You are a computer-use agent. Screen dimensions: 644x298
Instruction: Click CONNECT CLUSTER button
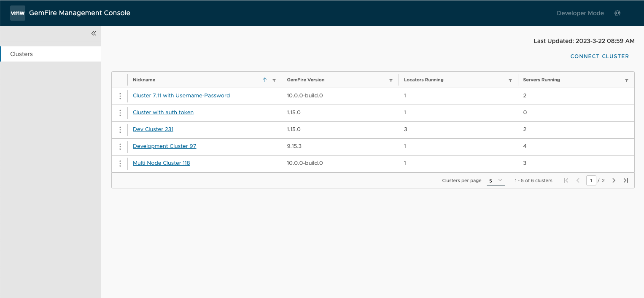[x=600, y=56]
